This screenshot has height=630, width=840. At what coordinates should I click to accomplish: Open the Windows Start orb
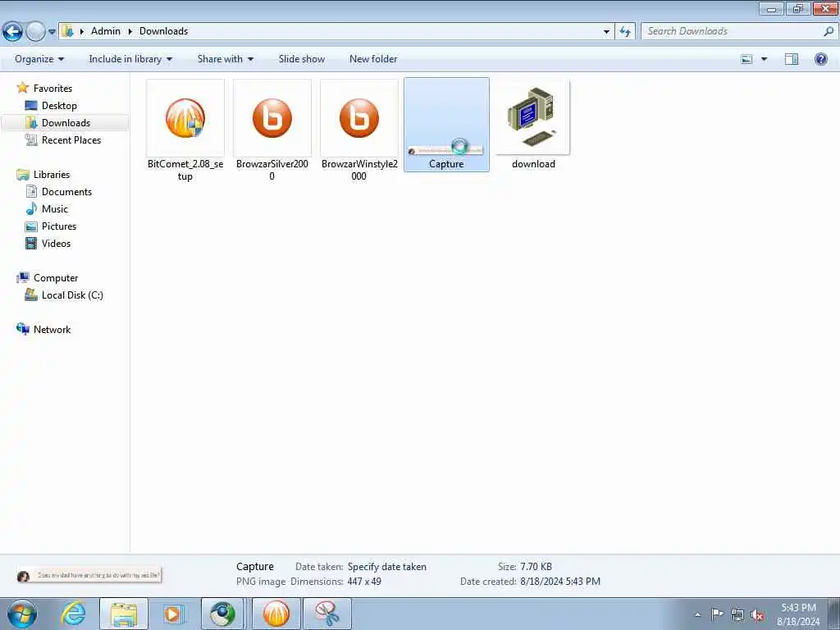coord(22,614)
